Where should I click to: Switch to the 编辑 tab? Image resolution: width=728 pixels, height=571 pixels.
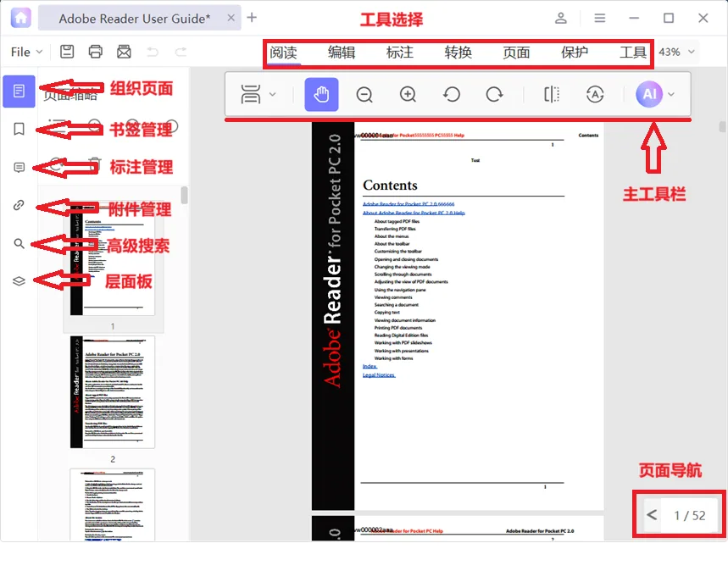342,53
